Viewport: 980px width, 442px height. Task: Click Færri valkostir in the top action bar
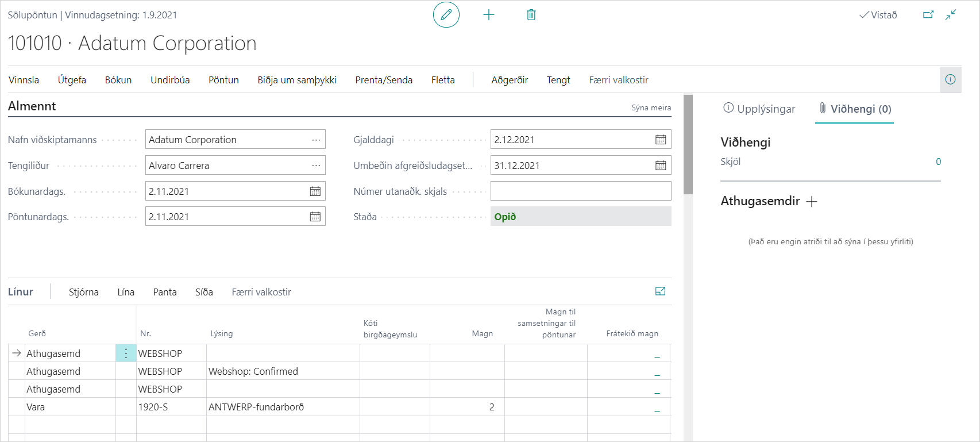tap(618, 80)
